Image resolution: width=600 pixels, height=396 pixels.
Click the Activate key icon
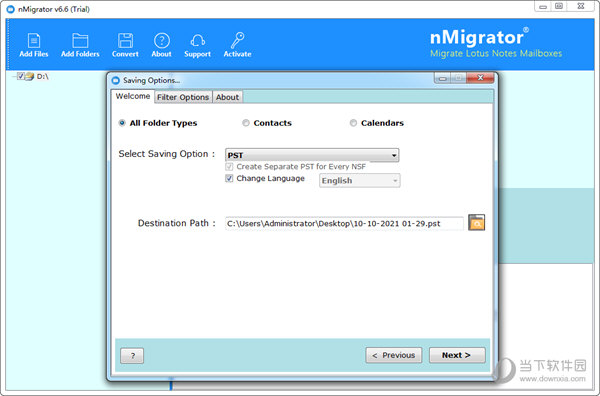coord(237,45)
